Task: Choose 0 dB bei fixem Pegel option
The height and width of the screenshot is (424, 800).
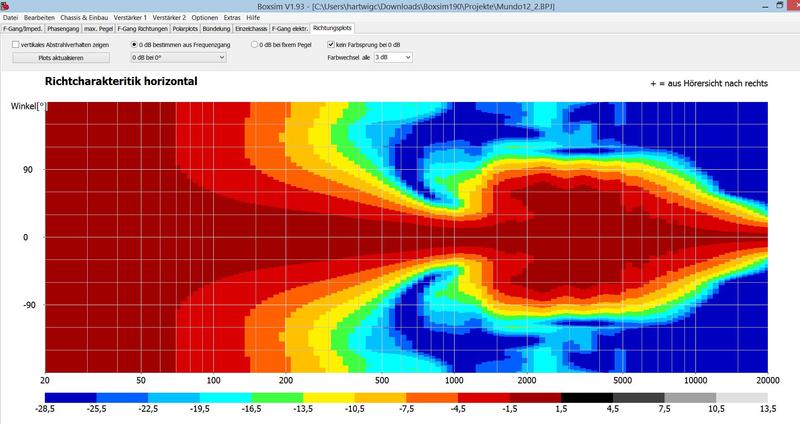Action: point(254,45)
